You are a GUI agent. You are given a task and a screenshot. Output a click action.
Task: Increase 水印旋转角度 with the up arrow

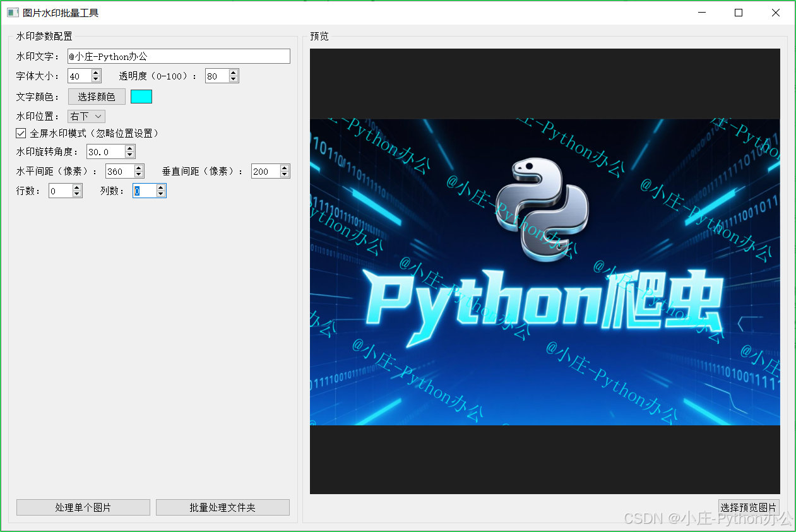tap(130, 148)
